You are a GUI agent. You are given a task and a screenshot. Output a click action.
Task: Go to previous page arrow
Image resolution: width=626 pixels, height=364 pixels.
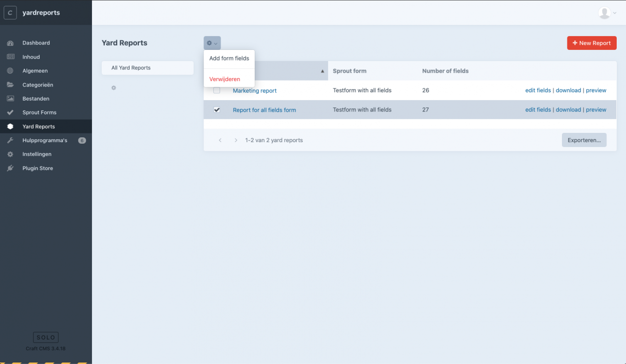(220, 140)
